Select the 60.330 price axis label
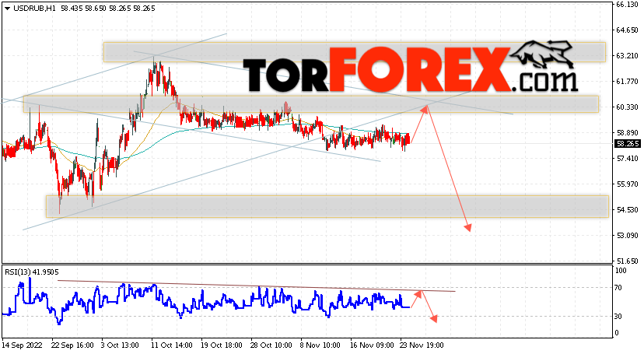This screenshot has width=644, height=354. pos(627,107)
